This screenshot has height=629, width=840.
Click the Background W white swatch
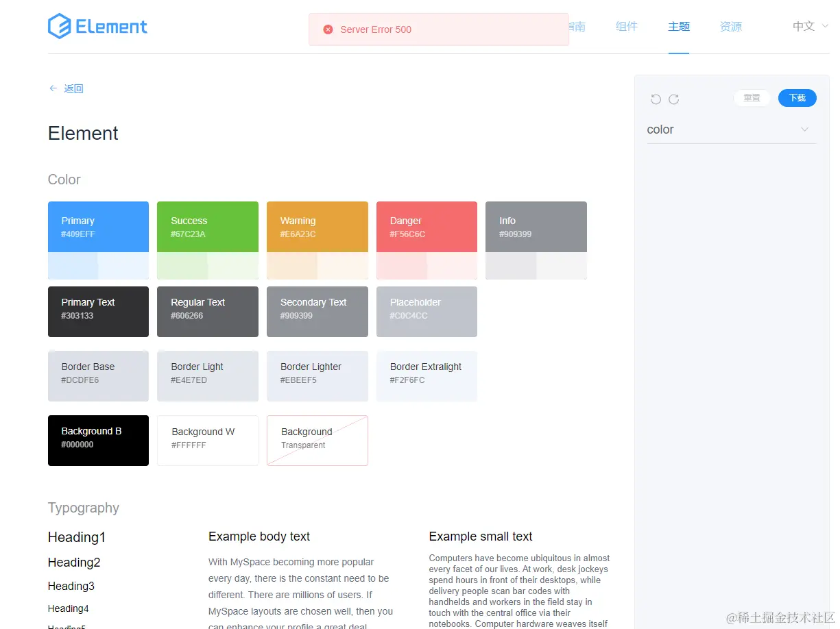[208, 441]
